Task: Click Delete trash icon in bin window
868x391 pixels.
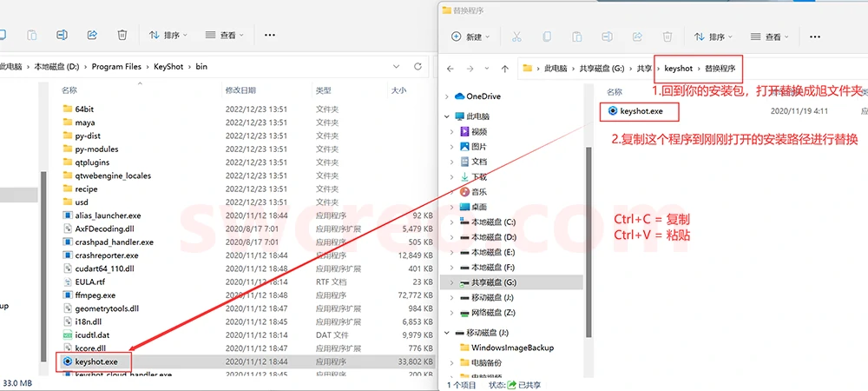Action: click(x=122, y=35)
